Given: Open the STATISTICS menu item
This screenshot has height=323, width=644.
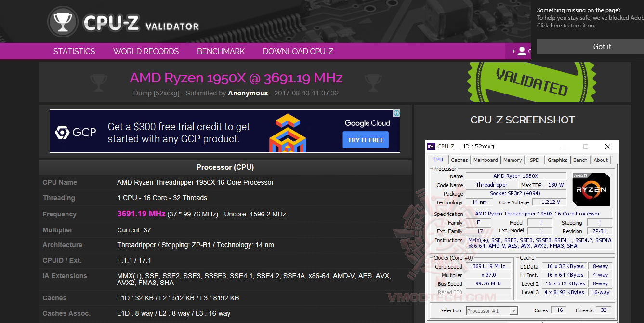Looking at the screenshot, I should pos(74,51).
